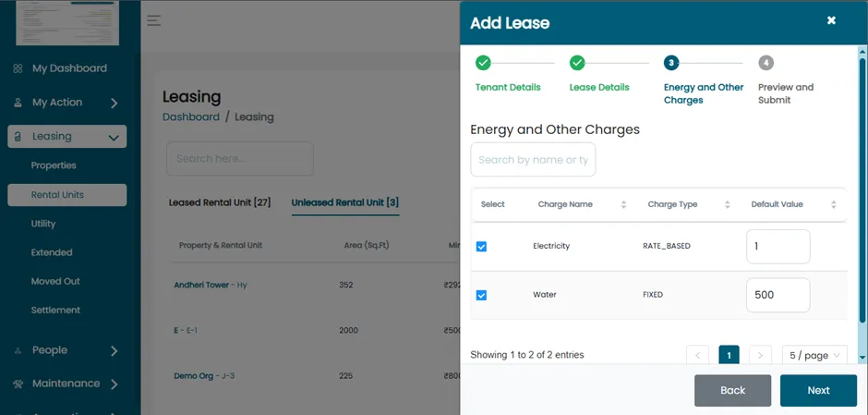Open the 5 / page dropdown

814,356
